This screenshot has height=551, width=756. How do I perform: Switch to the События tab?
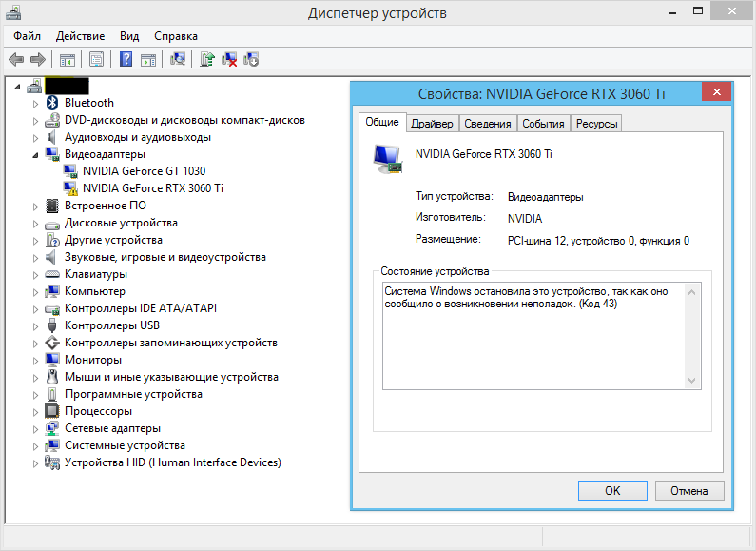click(x=543, y=124)
